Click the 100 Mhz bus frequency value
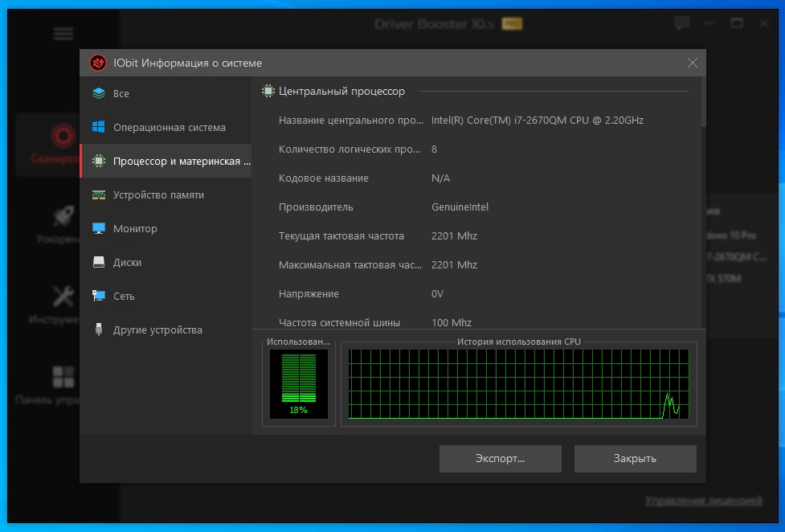Image resolution: width=785 pixels, height=532 pixels. 452,322
